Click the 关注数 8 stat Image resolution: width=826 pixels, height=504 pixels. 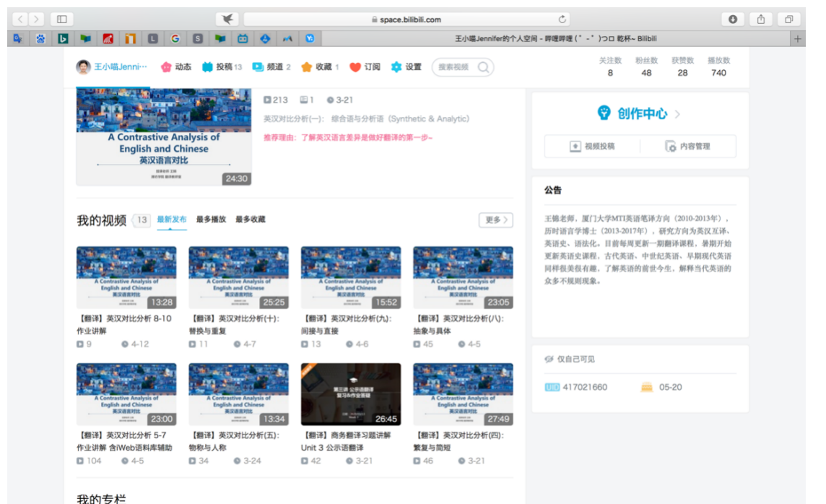click(610, 67)
